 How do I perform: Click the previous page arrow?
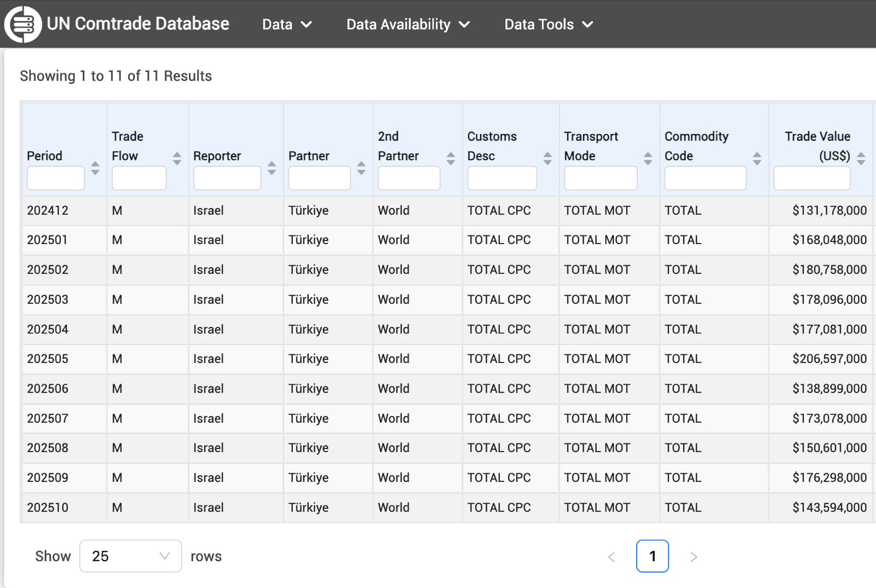coord(612,557)
